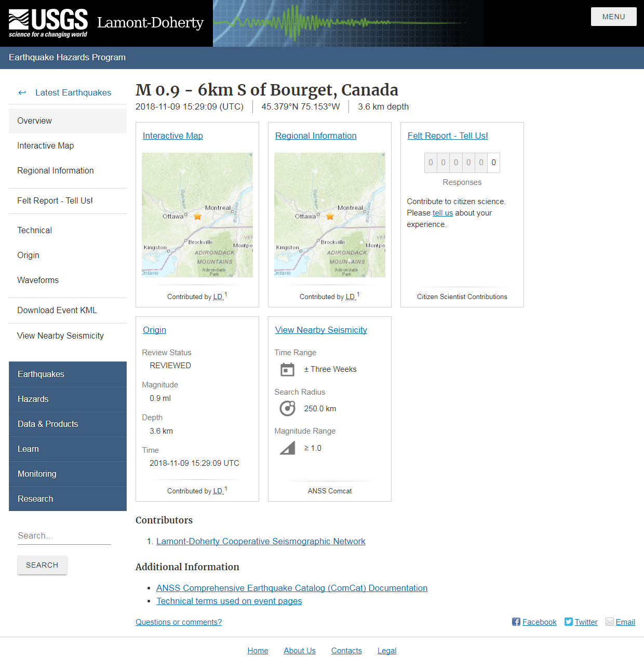The height and width of the screenshot is (672, 644).
Task: Click the Felt Report response counter
Action: tap(462, 163)
